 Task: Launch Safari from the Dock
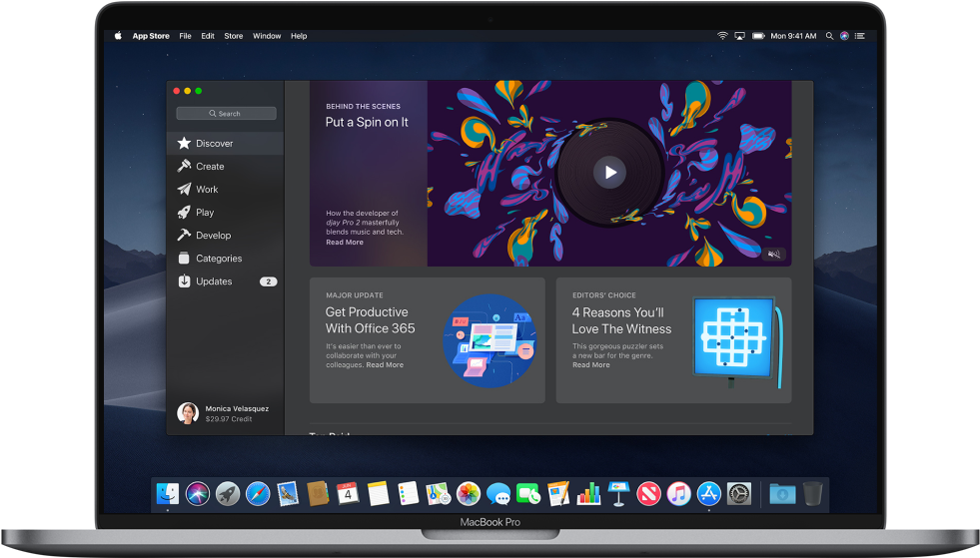[258, 494]
